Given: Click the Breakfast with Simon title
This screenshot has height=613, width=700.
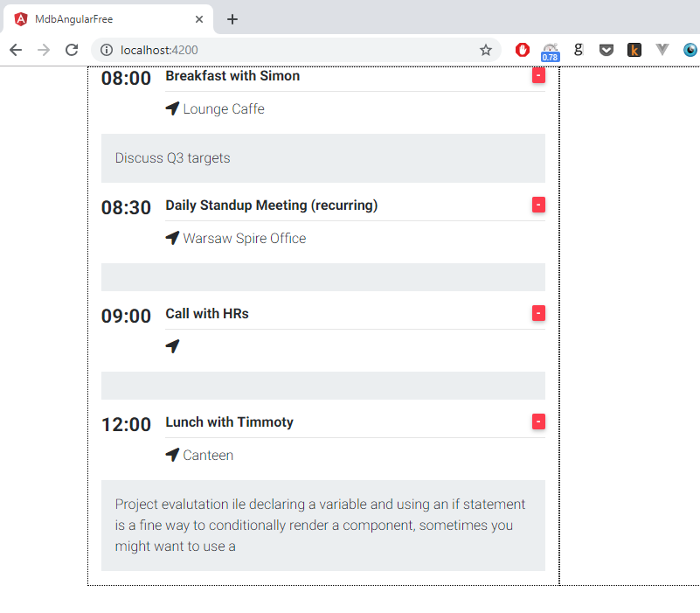Looking at the screenshot, I should (x=232, y=76).
